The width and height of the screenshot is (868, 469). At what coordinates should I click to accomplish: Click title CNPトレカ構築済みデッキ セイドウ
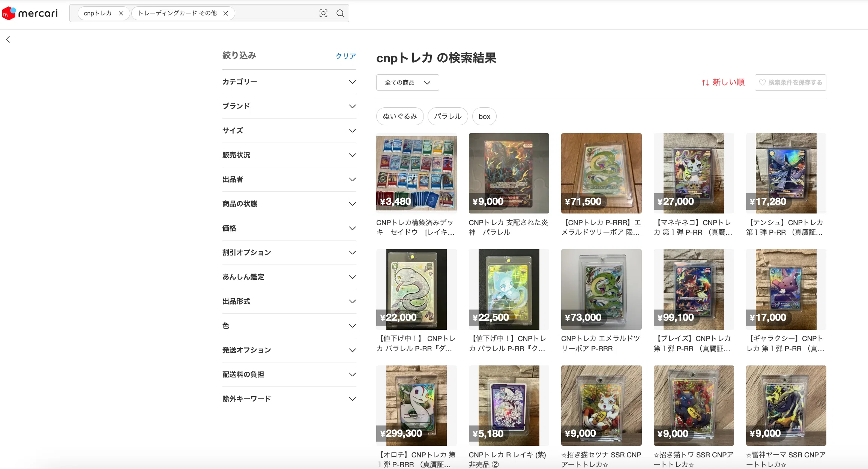point(416,227)
